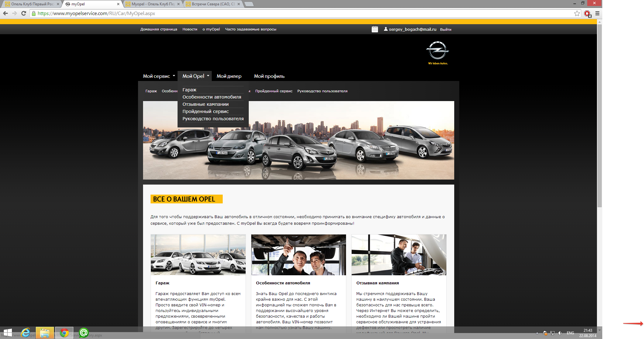Open 'Гараж' in the sub-navigation bar
Viewport: 644px width, 339px height.
(x=151, y=91)
